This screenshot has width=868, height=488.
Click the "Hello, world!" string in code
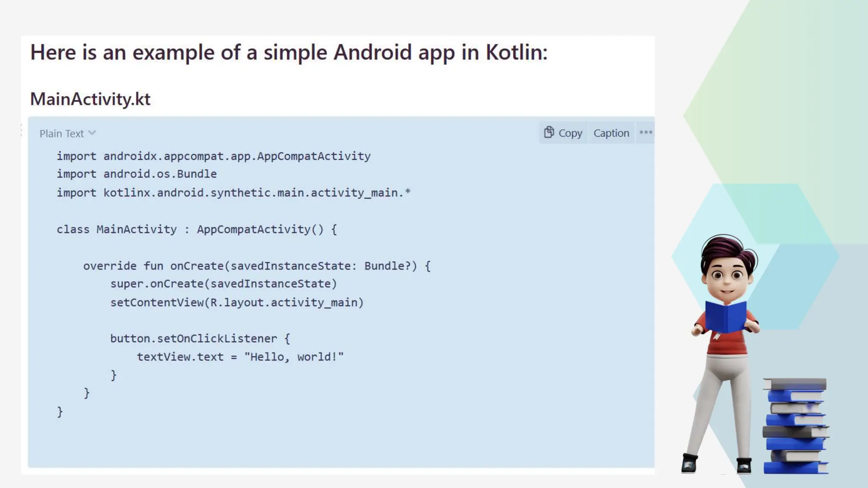294,357
